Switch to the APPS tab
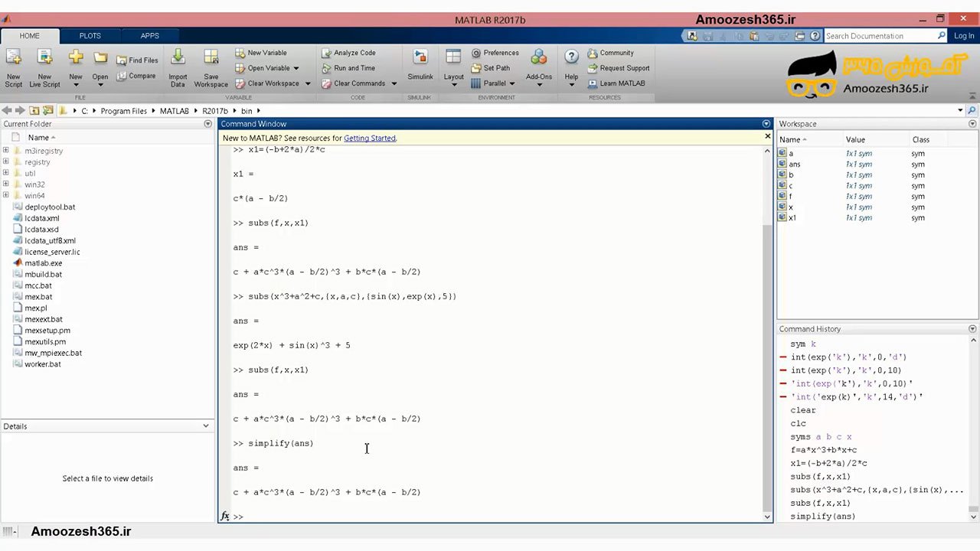The width and height of the screenshot is (980, 551). pyautogui.click(x=150, y=35)
